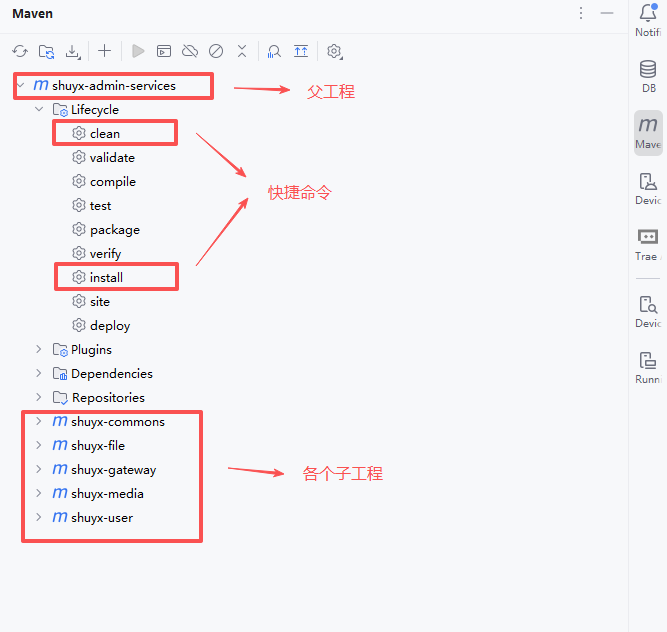667x632 pixels.
Task: Click Repositories folder icon
Action: coord(60,398)
